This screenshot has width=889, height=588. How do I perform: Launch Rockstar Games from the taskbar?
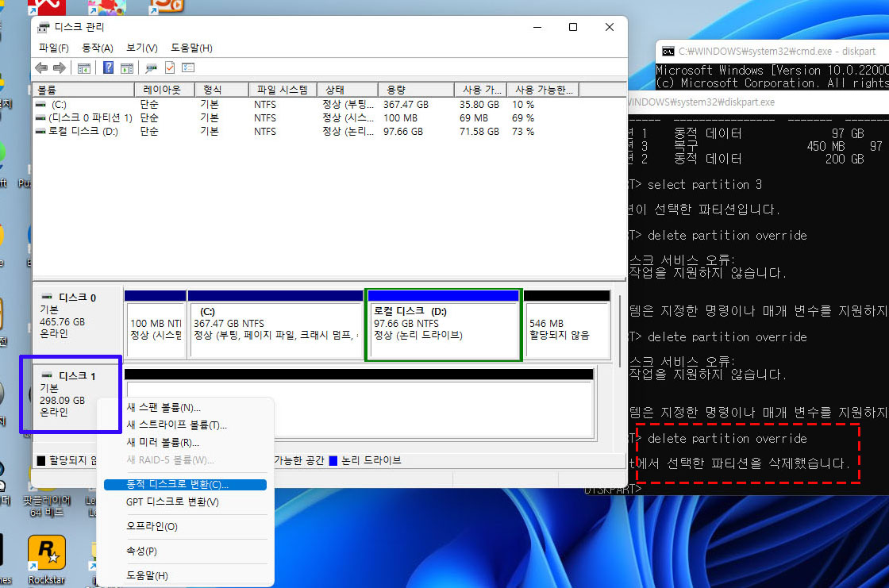click(46, 551)
